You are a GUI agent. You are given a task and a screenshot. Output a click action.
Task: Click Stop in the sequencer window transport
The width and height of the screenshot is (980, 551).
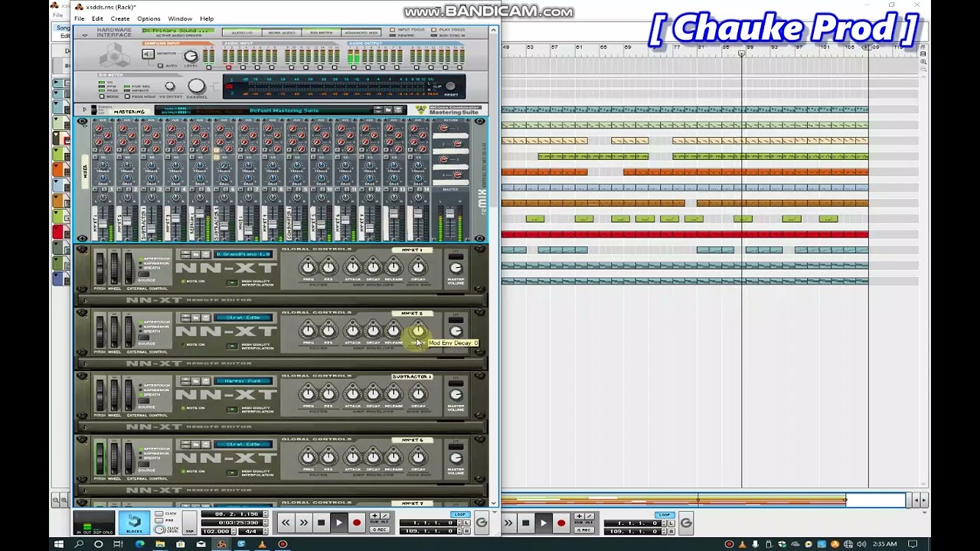[525, 523]
